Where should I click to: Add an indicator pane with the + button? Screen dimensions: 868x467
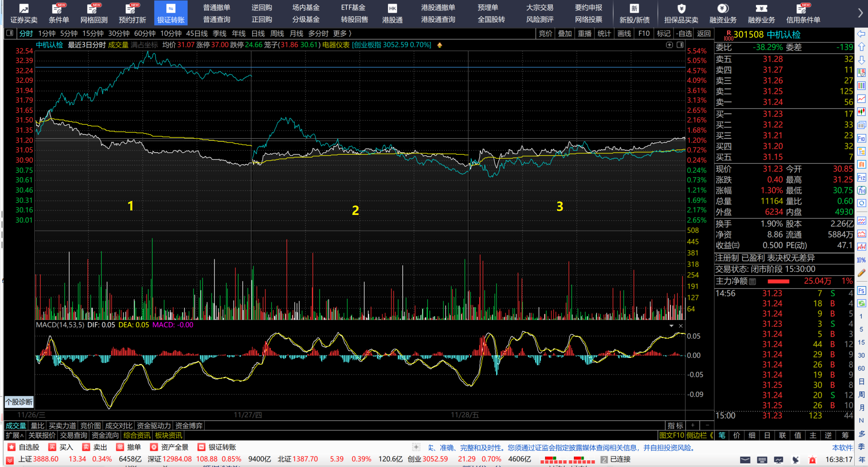[x=693, y=425]
